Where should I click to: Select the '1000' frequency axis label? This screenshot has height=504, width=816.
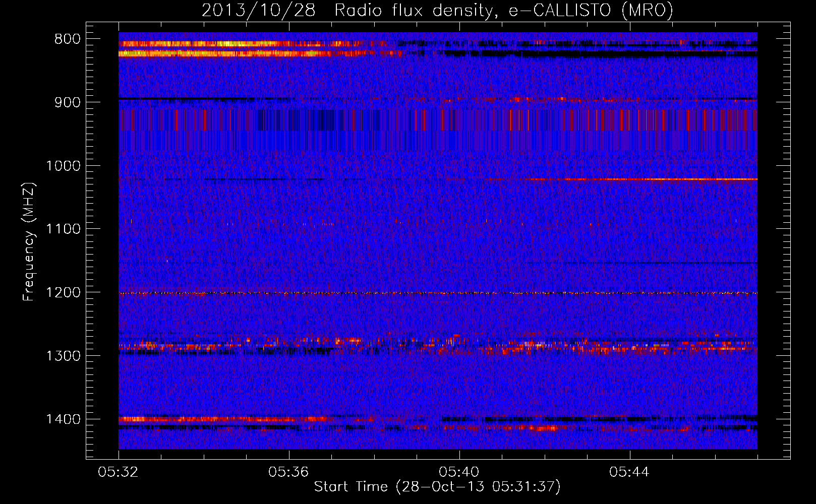click(63, 166)
